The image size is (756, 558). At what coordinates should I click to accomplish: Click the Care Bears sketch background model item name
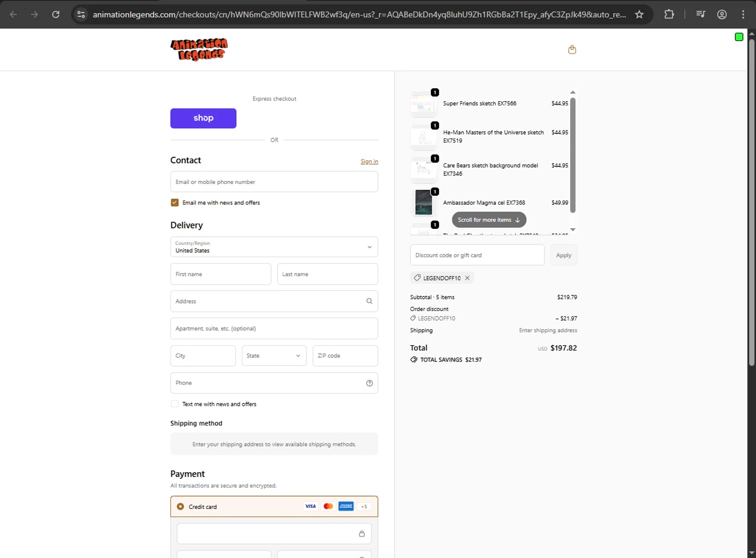click(x=490, y=169)
